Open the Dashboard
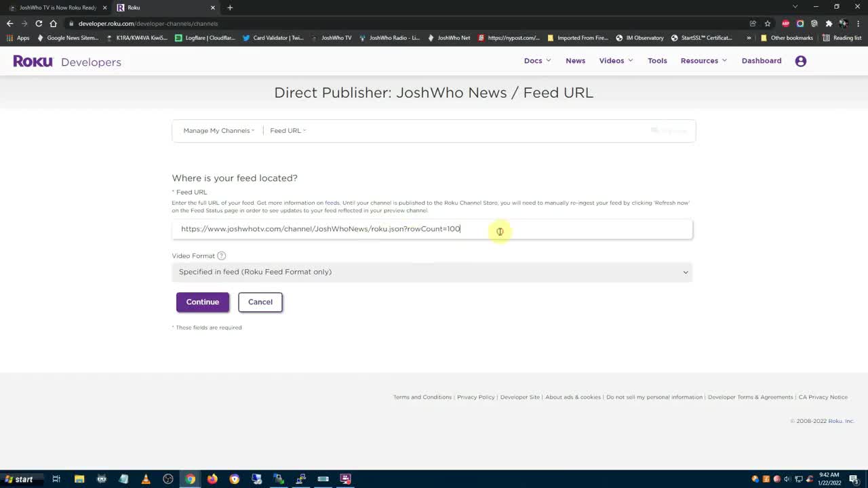Viewport: 868px width, 488px height. point(762,61)
